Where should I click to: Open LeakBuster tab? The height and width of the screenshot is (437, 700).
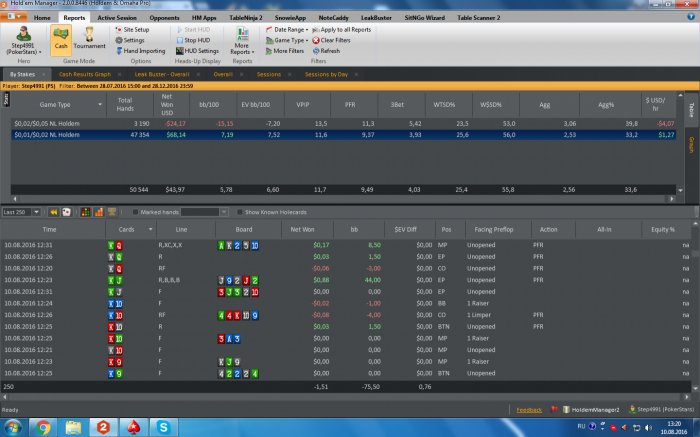pyautogui.click(x=376, y=18)
